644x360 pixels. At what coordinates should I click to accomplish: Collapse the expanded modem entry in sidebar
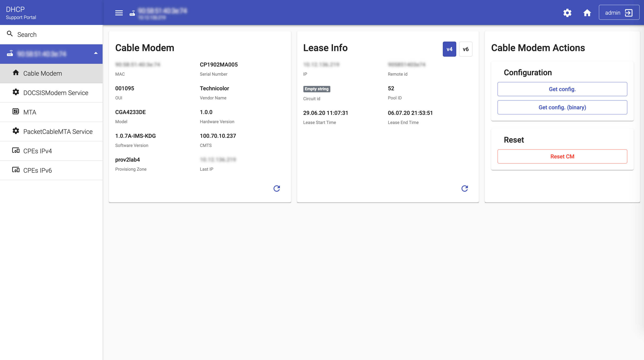click(96, 54)
